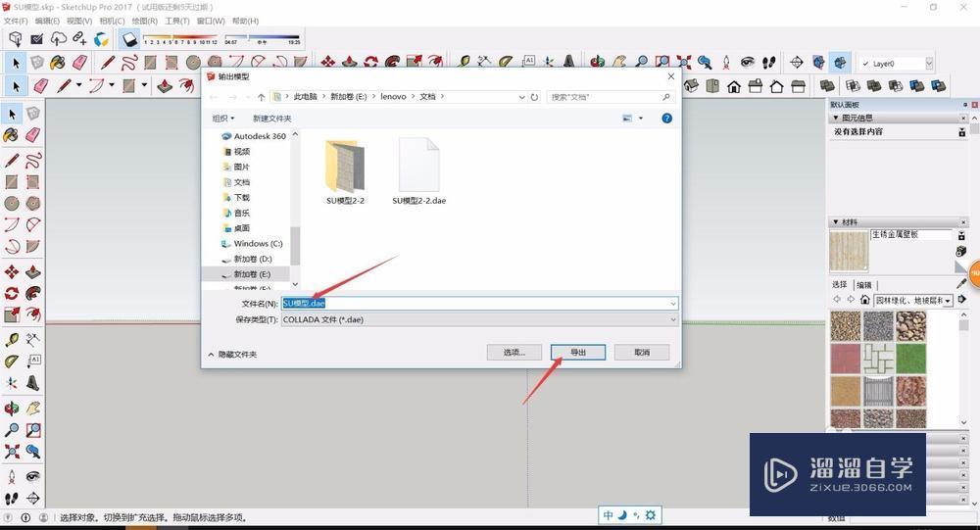Image resolution: width=980 pixels, height=530 pixels.
Task: Select Tape Measure in the left tool palette
Action: click(11, 340)
